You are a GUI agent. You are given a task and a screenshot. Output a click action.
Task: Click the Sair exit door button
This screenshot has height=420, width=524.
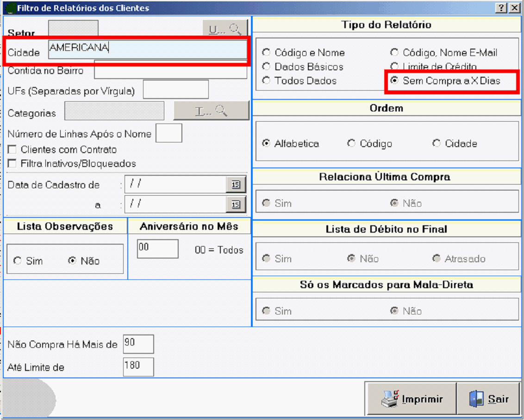[488, 399]
